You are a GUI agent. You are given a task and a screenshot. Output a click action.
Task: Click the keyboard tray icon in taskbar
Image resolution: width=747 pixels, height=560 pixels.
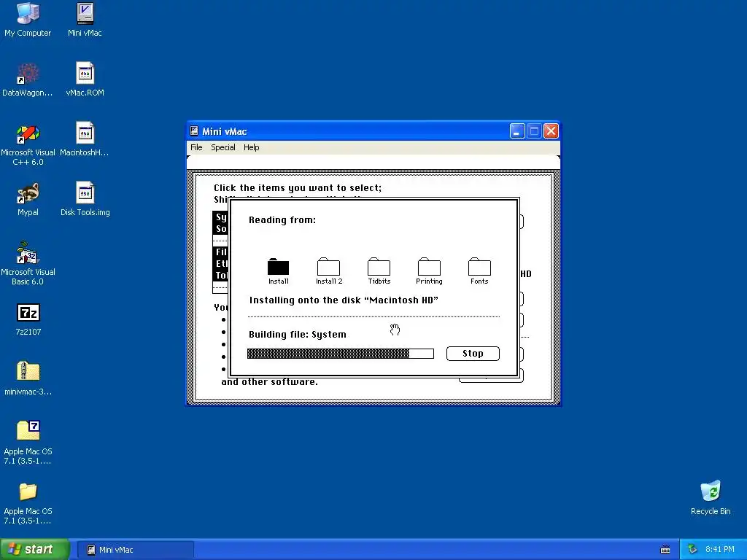tap(665, 550)
